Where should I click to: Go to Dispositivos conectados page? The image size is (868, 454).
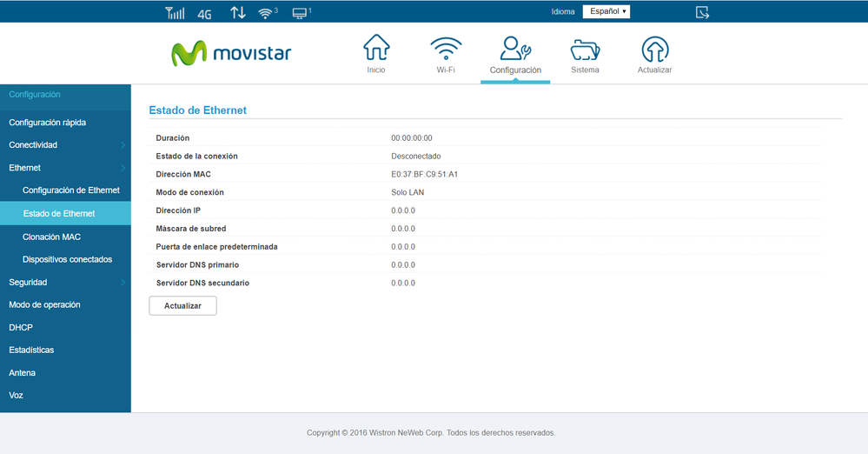pos(67,259)
